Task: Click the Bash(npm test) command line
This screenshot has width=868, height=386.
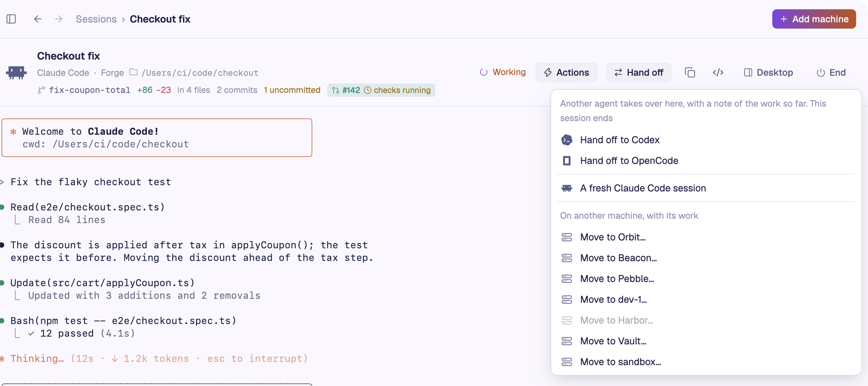Action: [x=124, y=321]
